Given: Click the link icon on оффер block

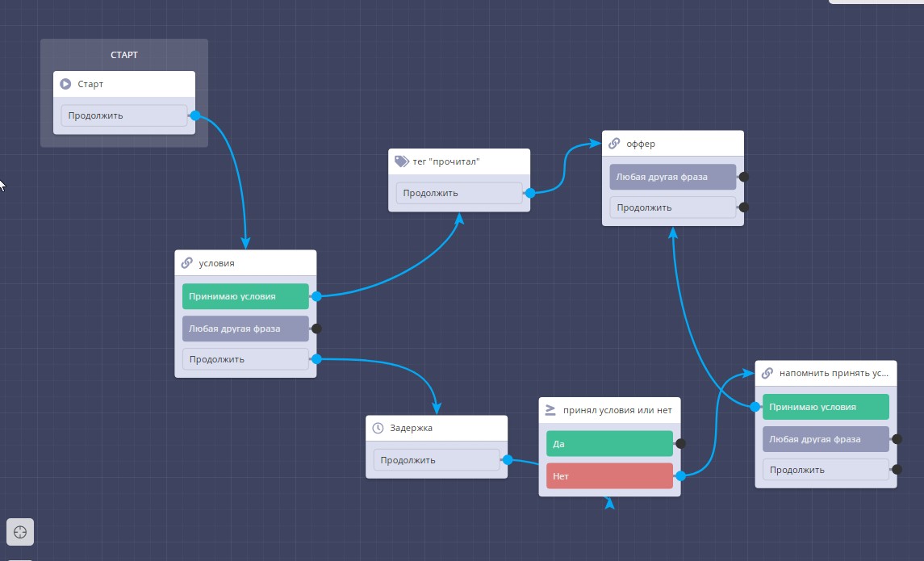Looking at the screenshot, I should click(615, 144).
